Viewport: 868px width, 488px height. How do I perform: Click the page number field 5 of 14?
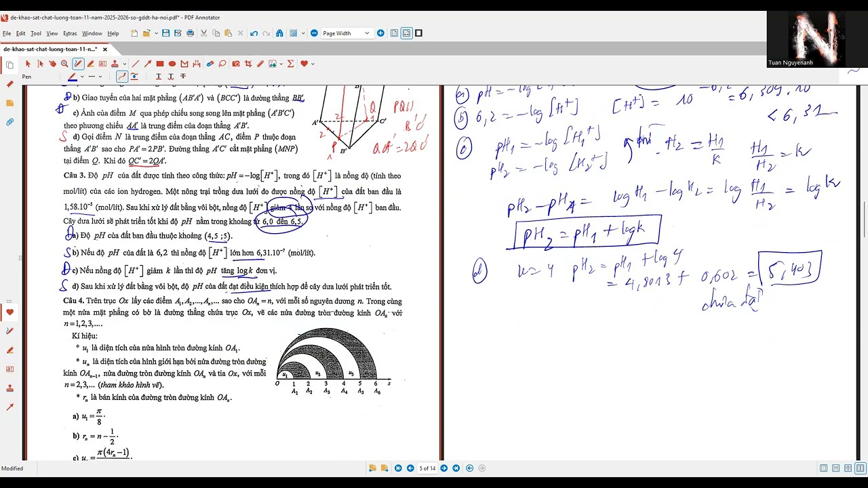click(x=427, y=468)
